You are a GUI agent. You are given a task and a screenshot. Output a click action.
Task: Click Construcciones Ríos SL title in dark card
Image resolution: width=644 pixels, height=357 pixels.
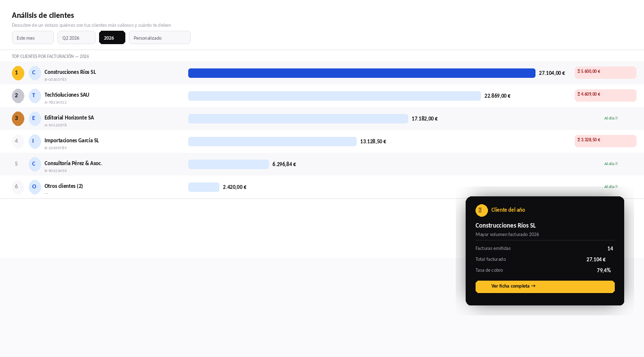pyautogui.click(x=505, y=226)
